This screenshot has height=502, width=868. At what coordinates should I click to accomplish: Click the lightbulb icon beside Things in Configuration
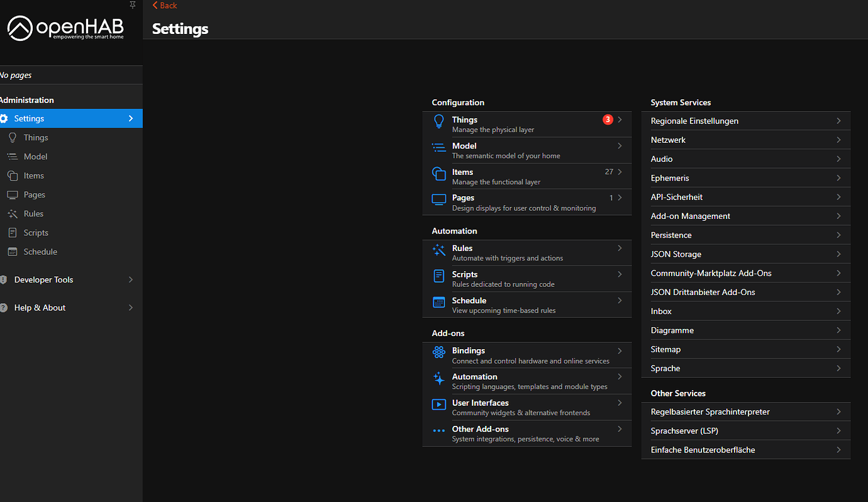(x=438, y=122)
